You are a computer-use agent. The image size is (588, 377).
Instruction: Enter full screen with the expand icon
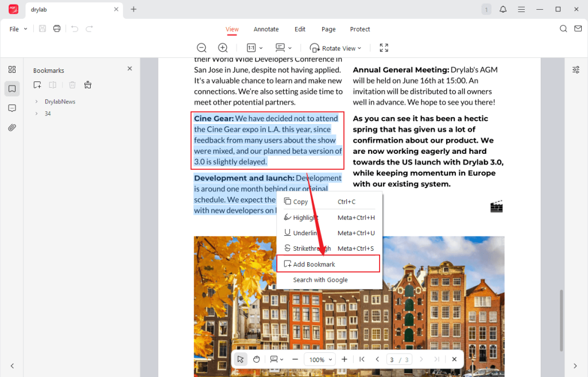coord(384,48)
